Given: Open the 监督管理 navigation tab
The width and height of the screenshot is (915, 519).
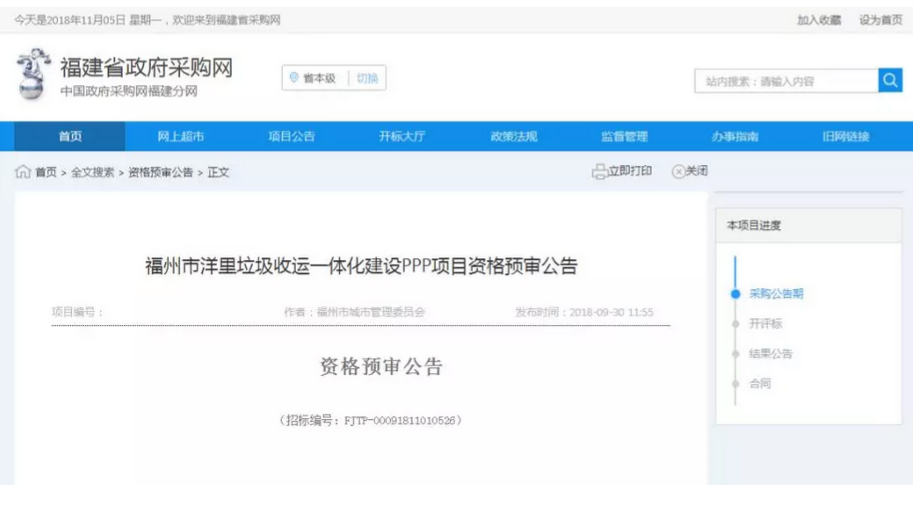Looking at the screenshot, I should coord(624,137).
